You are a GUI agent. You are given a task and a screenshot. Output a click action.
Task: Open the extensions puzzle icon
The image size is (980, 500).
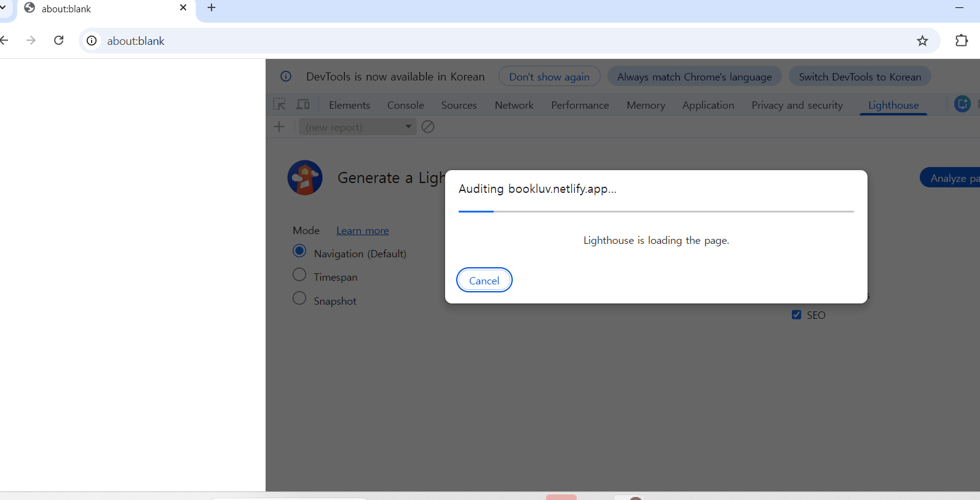[962, 41]
